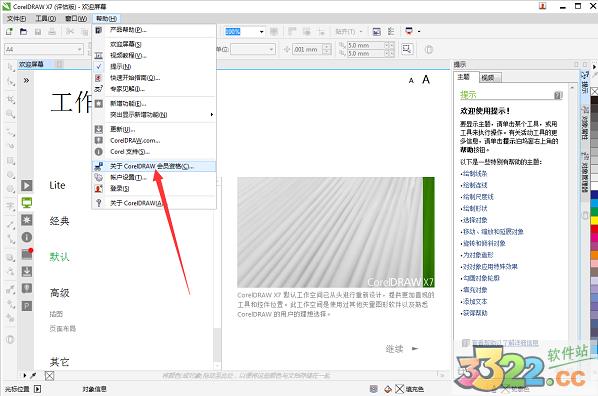This screenshot has width=598, height=396.
Task: Click 关于 CorelDRAW 会员资格(C) entry
Action: pos(154,166)
